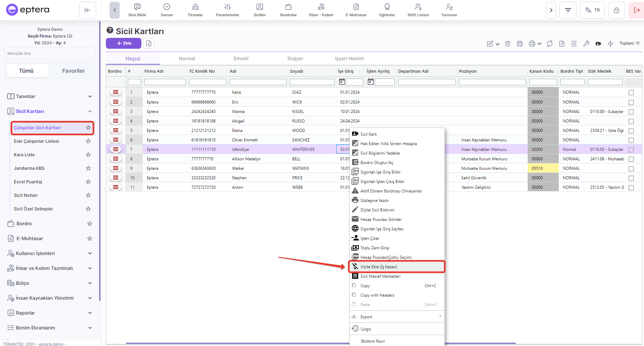
Task: Star Kara Liste as favorite
Action: (x=88, y=155)
